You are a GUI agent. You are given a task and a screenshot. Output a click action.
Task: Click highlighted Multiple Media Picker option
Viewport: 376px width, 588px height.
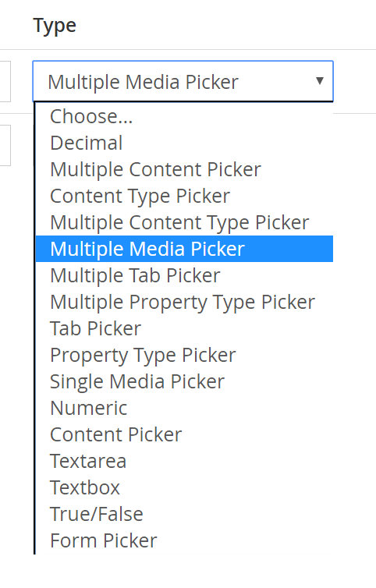click(x=184, y=249)
